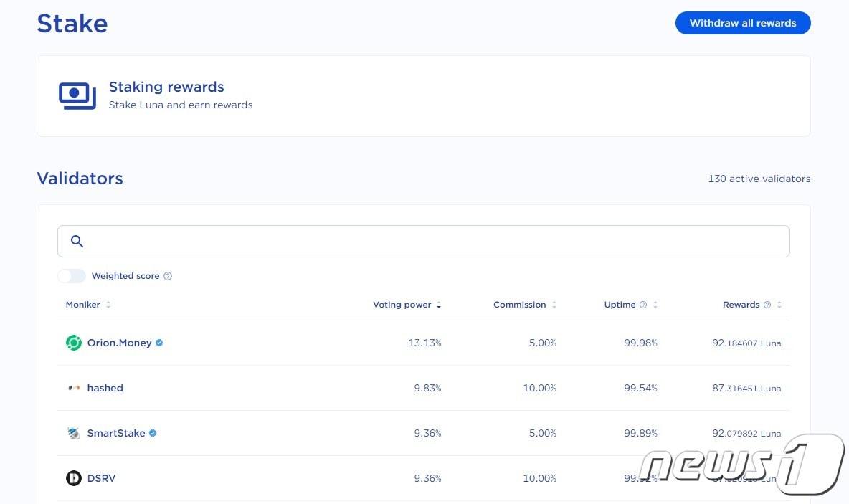Sort validators by Rewards arrows
This screenshot has height=504, width=849.
pos(779,305)
